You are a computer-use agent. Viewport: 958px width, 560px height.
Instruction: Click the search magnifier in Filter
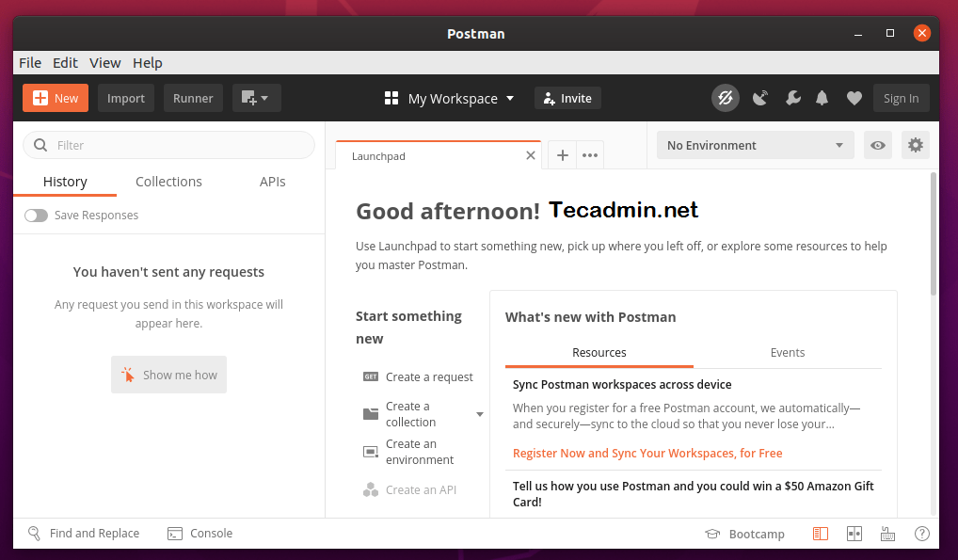[x=40, y=145]
